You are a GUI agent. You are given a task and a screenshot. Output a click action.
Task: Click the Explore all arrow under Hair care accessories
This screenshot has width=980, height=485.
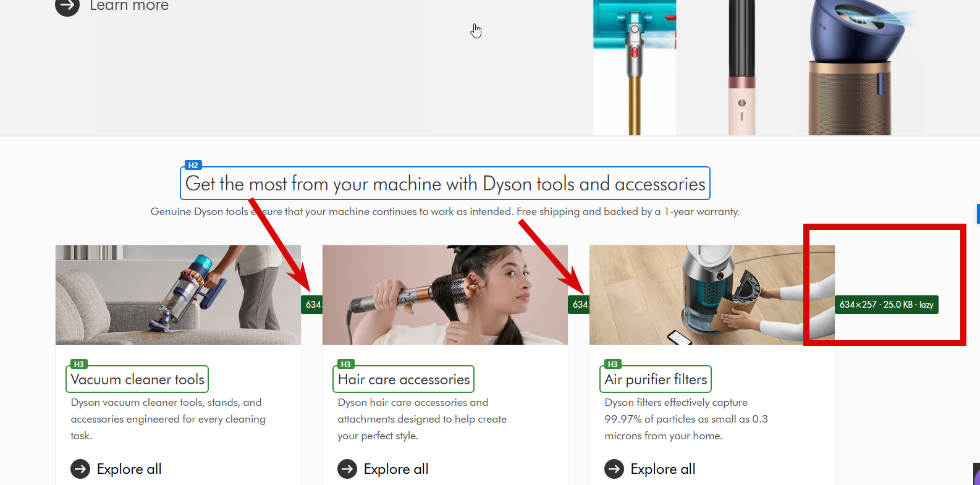347,469
